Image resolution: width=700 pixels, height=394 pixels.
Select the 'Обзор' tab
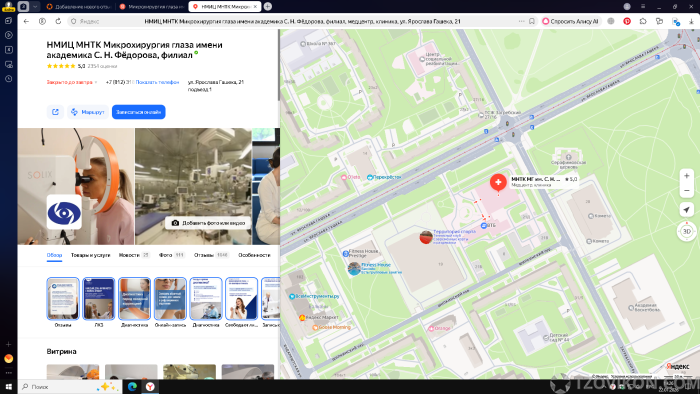tap(54, 255)
